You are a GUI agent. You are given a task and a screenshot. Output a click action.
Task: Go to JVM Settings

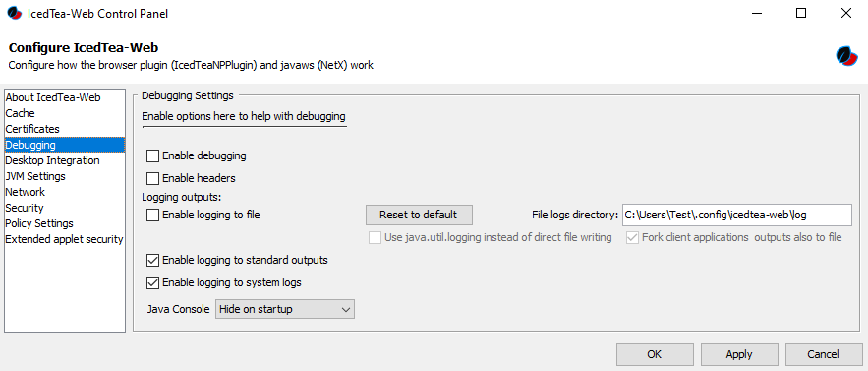pos(64,176)
